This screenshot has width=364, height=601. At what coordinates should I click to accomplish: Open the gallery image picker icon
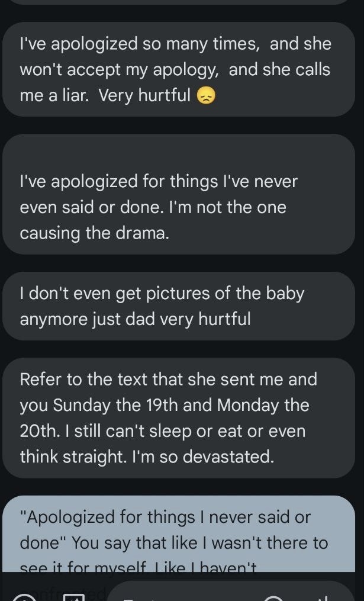click(73, 597)
